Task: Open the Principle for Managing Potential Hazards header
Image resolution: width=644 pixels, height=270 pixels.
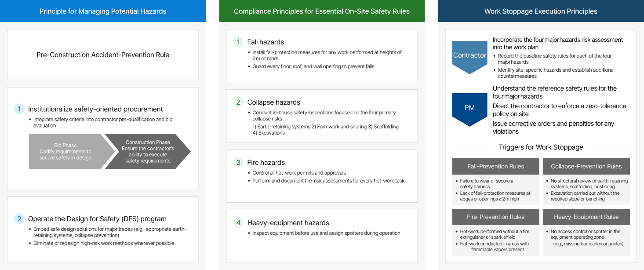Action: [103, 11]
